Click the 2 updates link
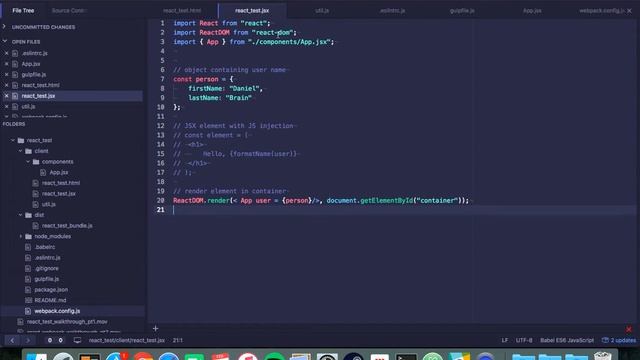The height and width of the screenshot is (360, 640). click(x=619, y=340)
